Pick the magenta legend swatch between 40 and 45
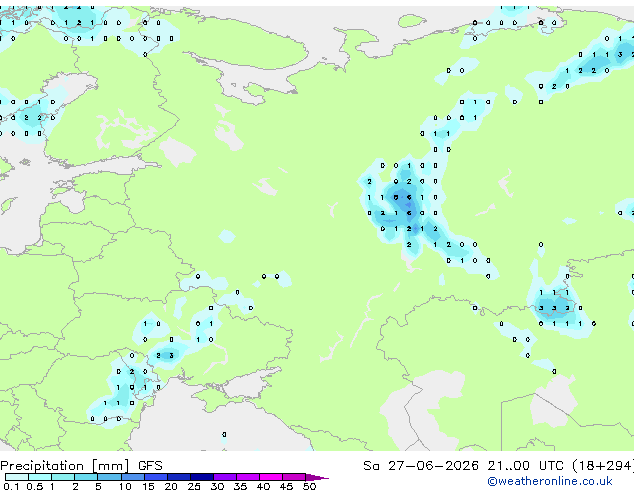The width and height of the screenshot is (634, 490). pos(271,477)
